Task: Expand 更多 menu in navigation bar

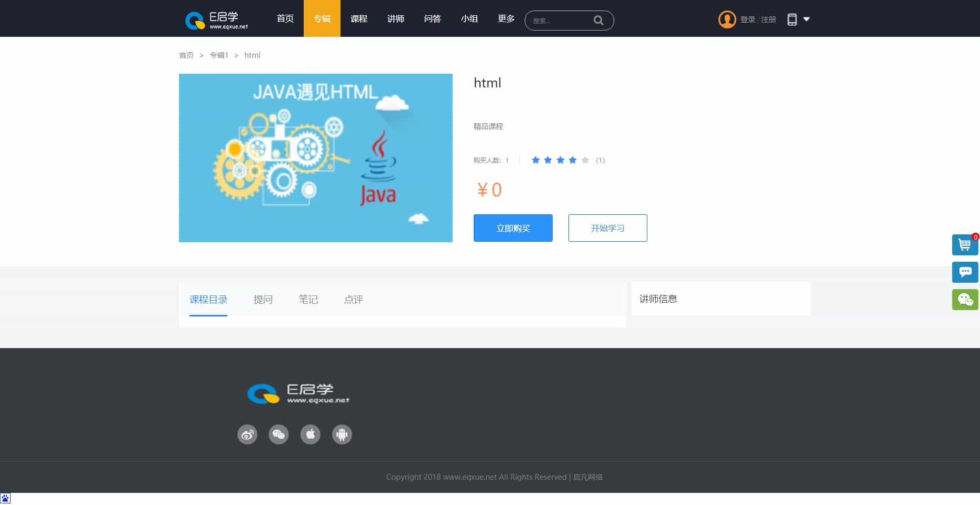Action: [506, 18]
